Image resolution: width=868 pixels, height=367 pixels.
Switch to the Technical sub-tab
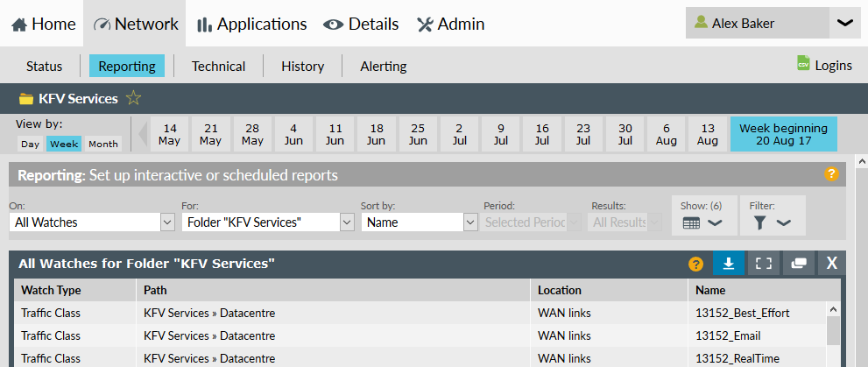click(218, 66)
